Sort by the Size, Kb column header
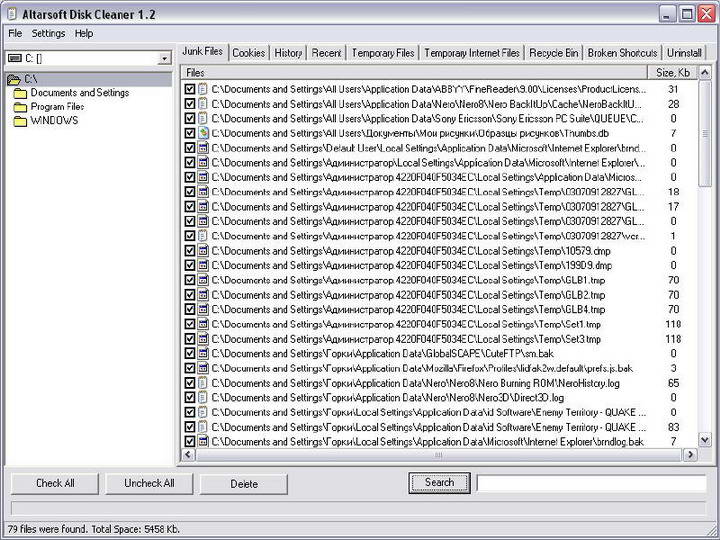The width and height of the screenshot is (720, 540). point(673,73)
